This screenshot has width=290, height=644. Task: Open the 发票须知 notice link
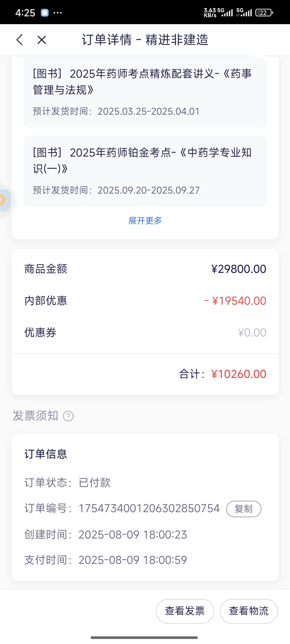click(x=35, y=416)
